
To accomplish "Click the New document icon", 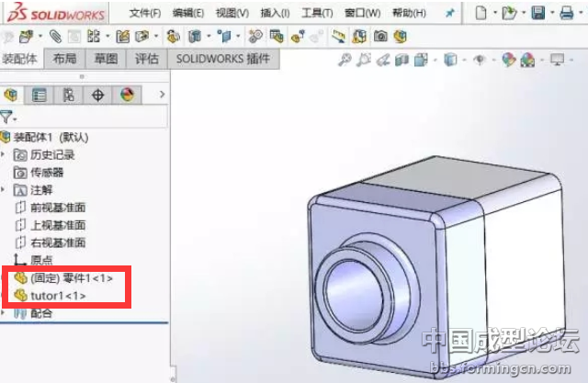I will point(482,13).
